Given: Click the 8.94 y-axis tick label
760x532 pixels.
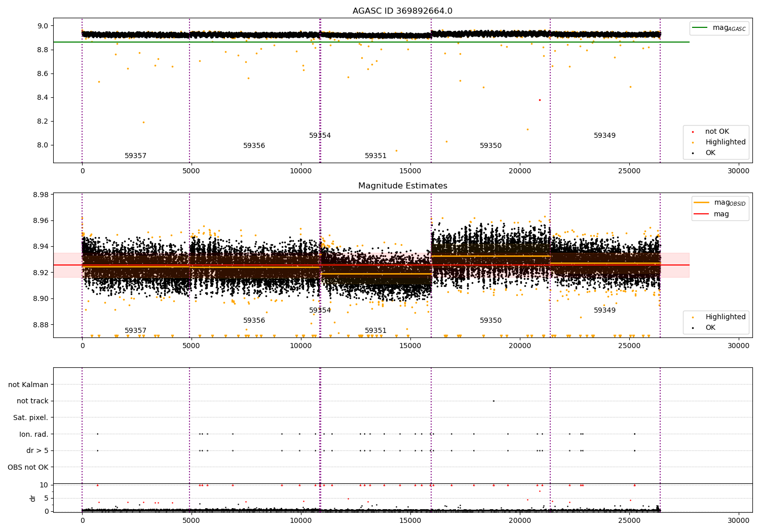Looking at the screenshot, I should click(x=41, y=247).
